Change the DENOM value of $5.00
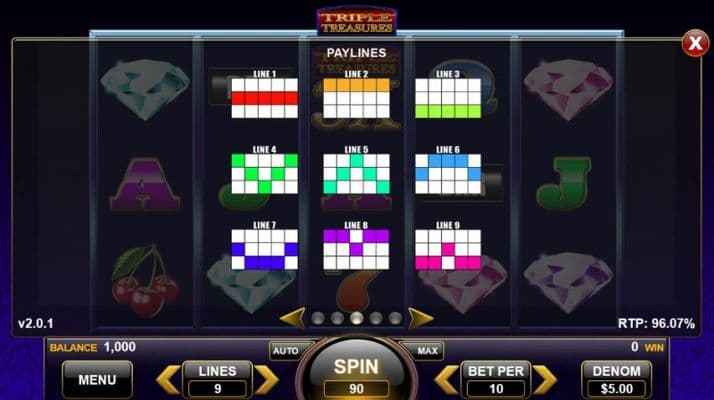Screen dimensions: 714x400 (x=617, y=379)
